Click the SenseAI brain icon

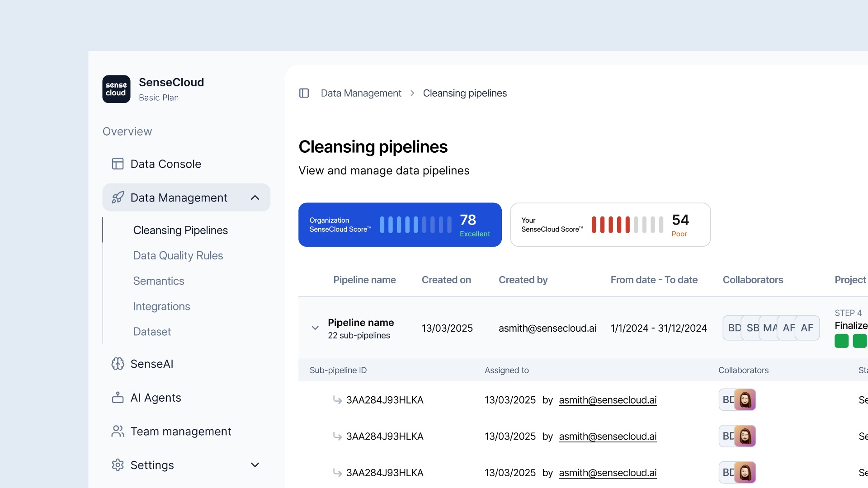118,364
